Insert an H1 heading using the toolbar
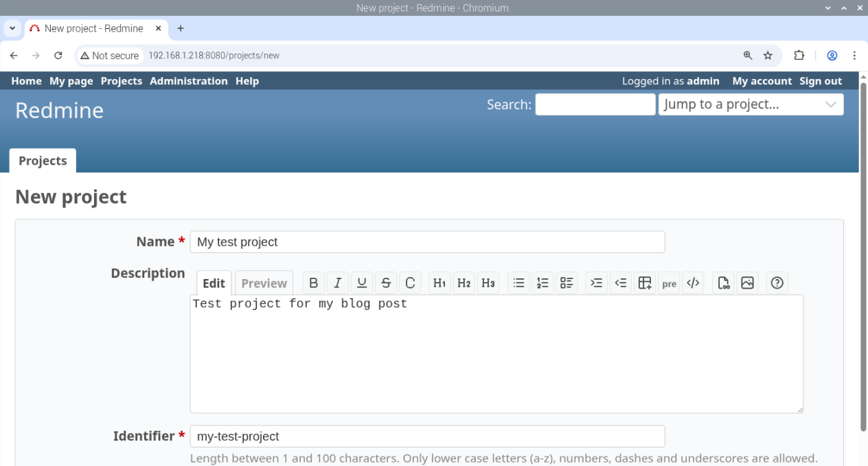The image size is (868, 466). [439, 282]
